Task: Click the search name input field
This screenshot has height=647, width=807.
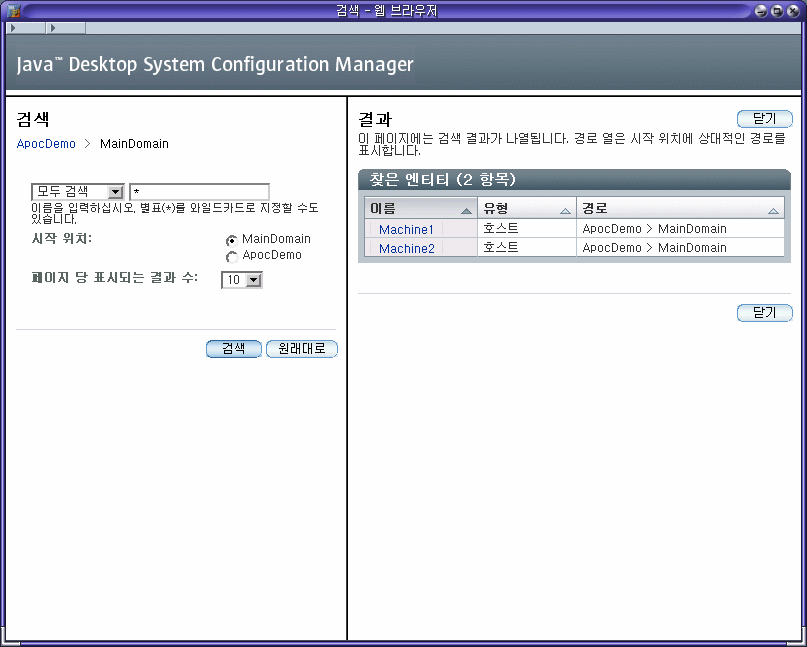Action: pyautogui.click(x=200, y=192)
